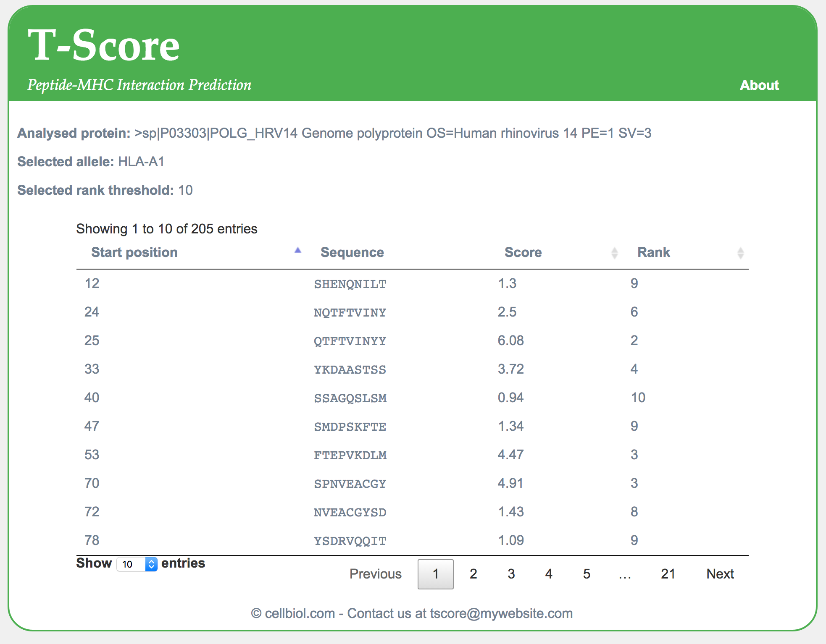Click start position 70 cell
Image resolution: width=826 pixels, height=644 pixels.
pyautogui.click(x=92, y=483)
